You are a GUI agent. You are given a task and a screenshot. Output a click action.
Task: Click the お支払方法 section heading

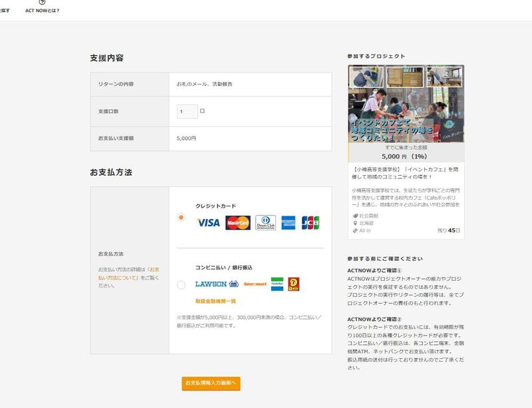click(111, 172)
